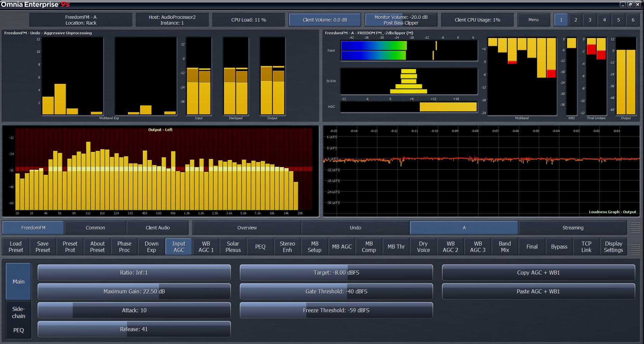
Task: Select the Side-chain sub-tab
Action: pos(19,313)
